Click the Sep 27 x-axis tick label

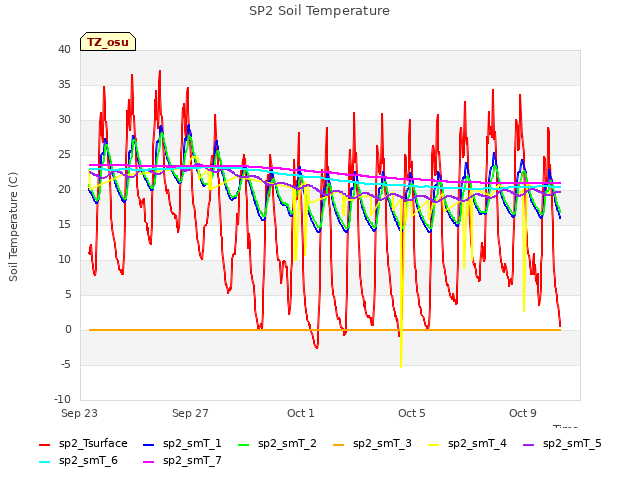[x=190, y=413]
